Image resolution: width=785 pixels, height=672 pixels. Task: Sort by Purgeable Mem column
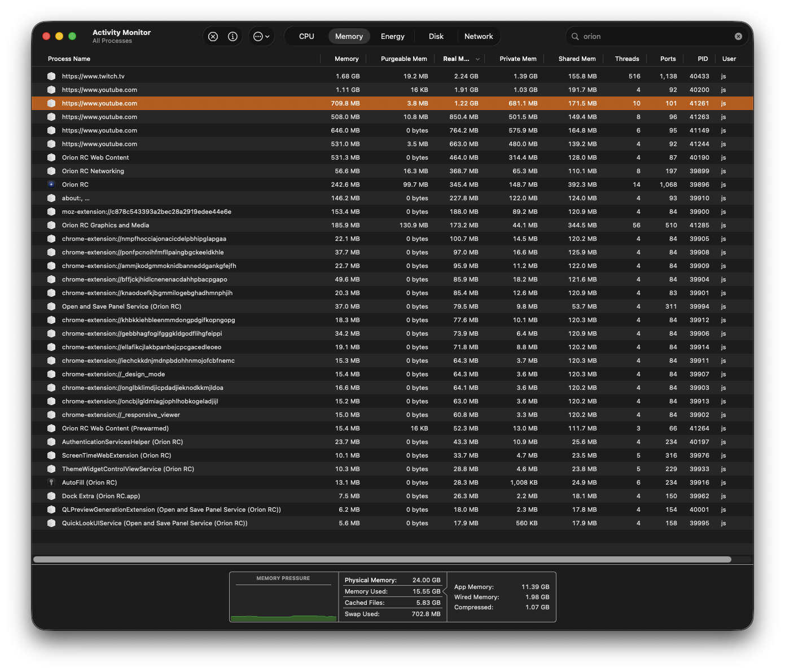click(x=404, y=59)
